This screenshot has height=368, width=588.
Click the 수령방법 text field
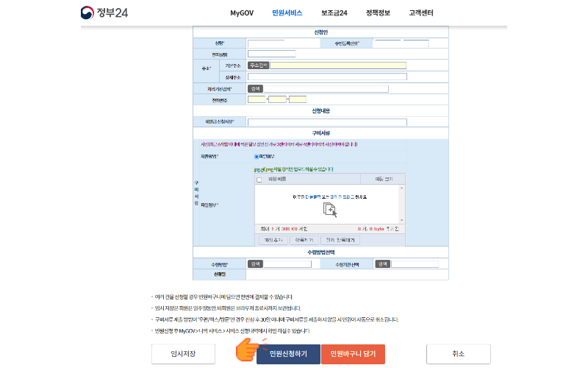(287, 264)
